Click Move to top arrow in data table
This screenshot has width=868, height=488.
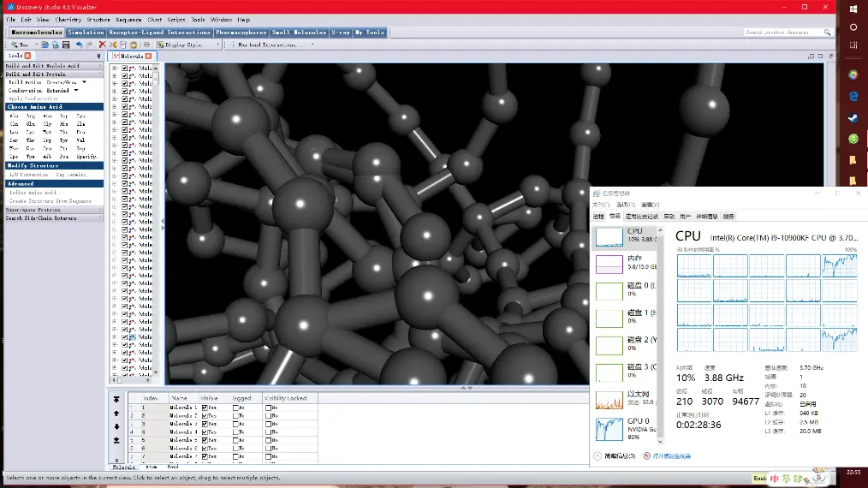116,399
